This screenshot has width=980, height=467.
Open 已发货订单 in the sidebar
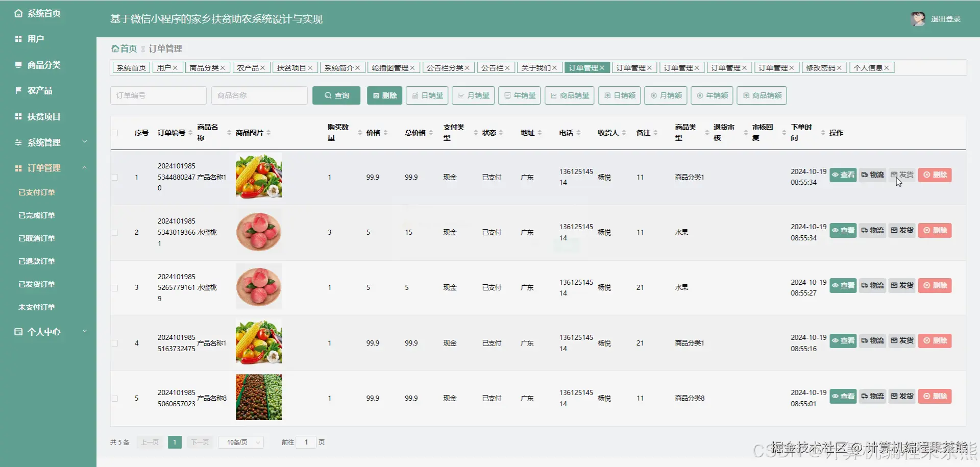[37, 284]
